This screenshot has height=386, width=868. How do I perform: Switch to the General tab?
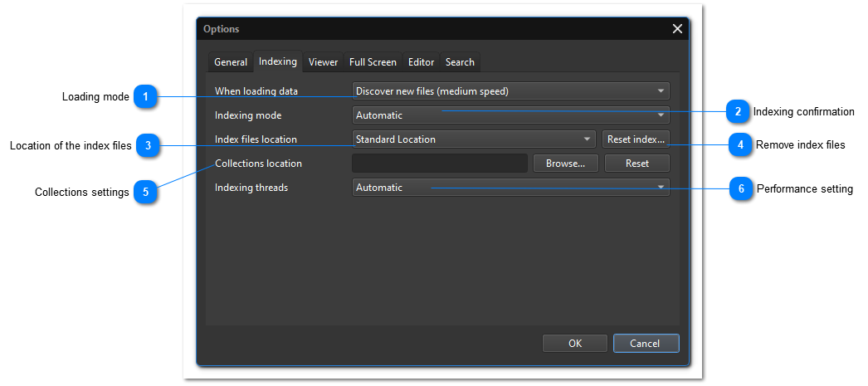point(230,62)
